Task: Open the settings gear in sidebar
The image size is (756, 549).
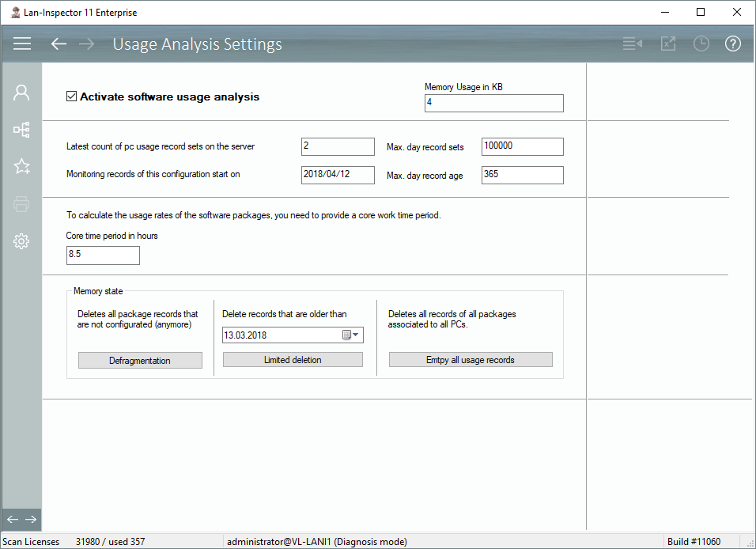Action: pos(21,241)
